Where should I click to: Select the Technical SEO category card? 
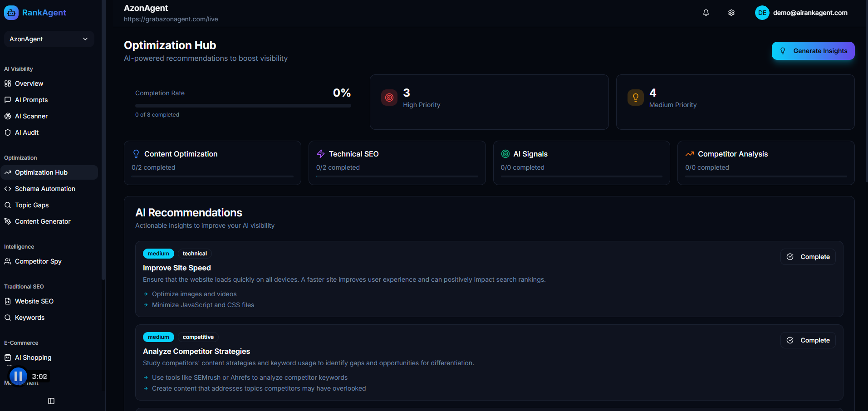(x=397, y=162)
